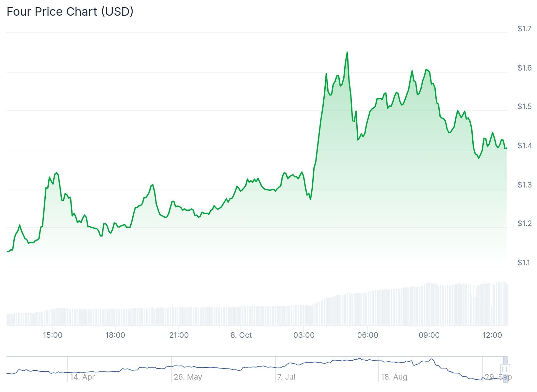This screenshot has width=537, height=392.
Task: Select the $1.6 price axis label
Action: click(524, 68)
